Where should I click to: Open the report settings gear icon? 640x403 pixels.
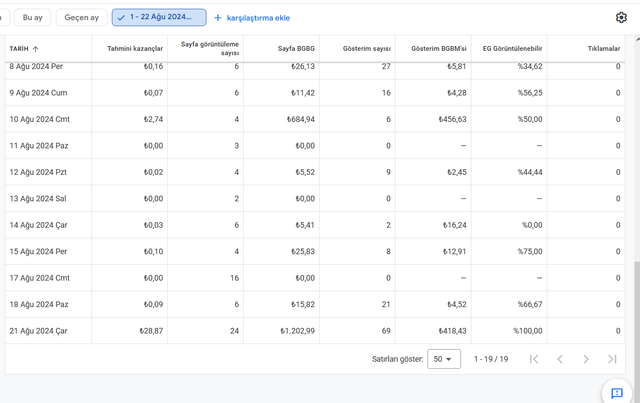(621, 18)
